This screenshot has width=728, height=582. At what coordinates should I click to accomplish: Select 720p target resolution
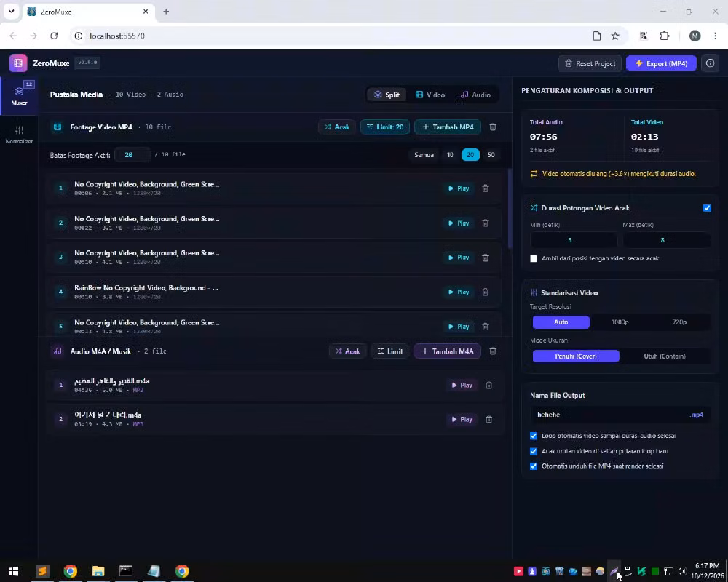pyautogui.click(x=679, y=322)
